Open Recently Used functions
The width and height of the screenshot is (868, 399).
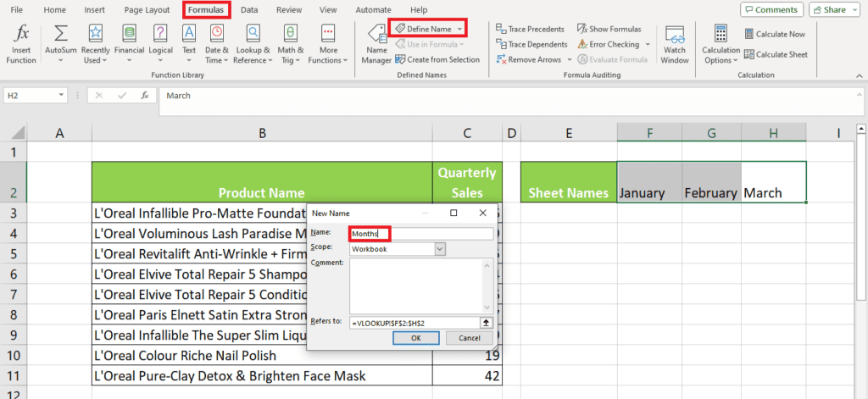[x=95, y=44]
